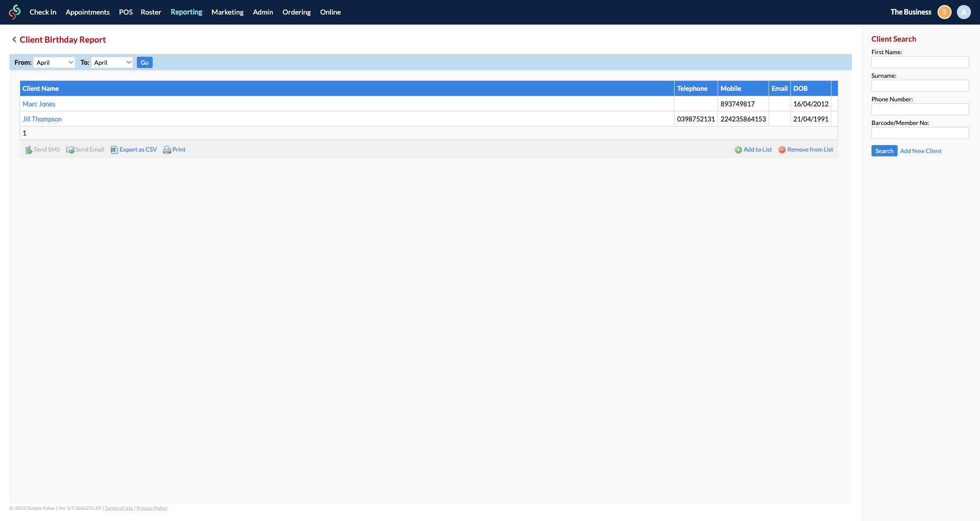This screenshot has height=521, width=980.
Task: Open the user account avatar icon
Action: click(x=963, y=12)
